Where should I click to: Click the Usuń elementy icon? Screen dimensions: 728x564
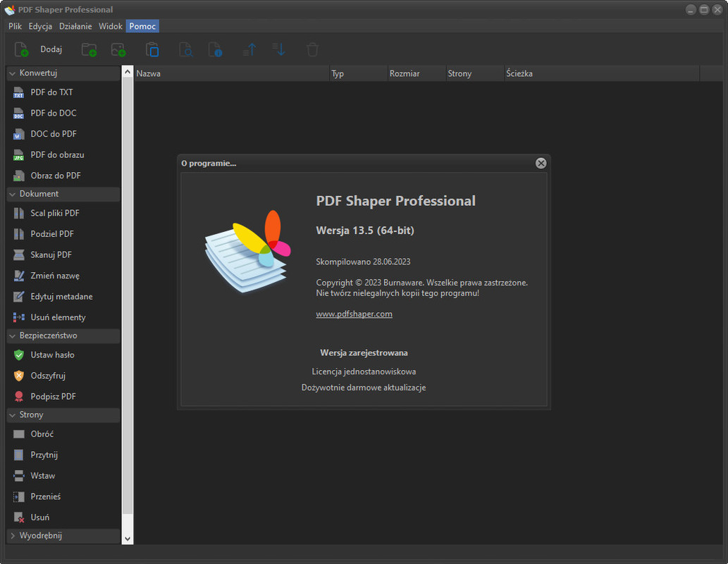click(x=18, y=317)
